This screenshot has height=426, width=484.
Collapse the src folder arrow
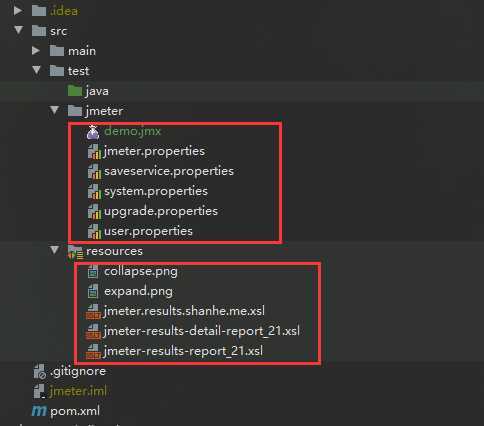(19, 30)
